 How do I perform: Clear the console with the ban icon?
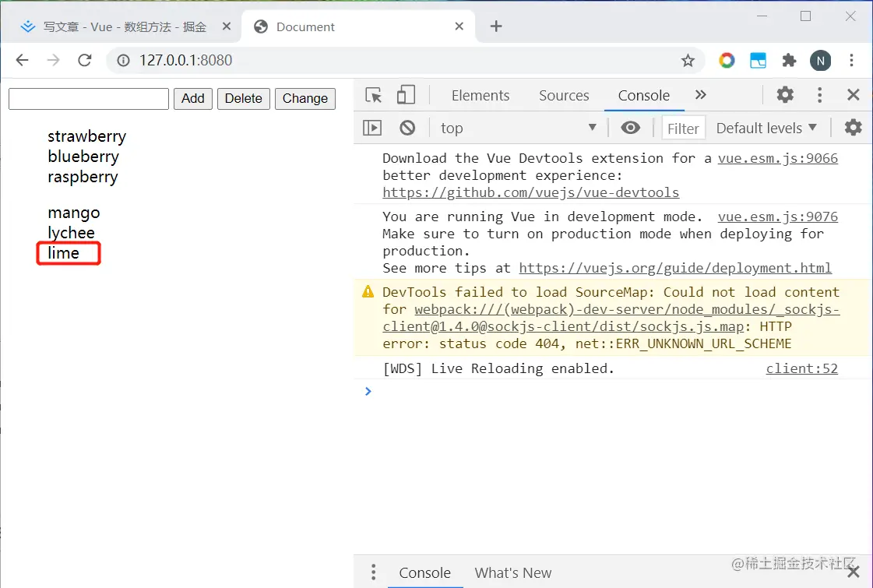point(407,128)
